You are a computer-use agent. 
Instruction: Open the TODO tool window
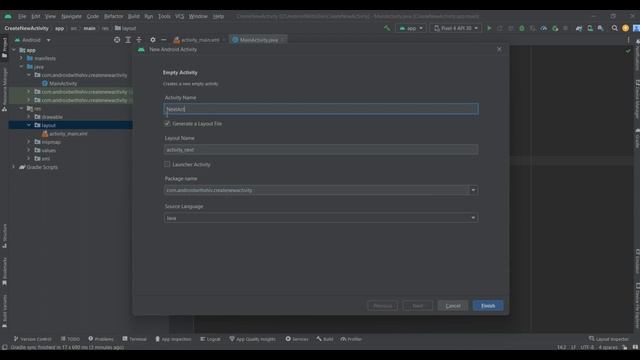pyautogui.click(x=70, y=339)
